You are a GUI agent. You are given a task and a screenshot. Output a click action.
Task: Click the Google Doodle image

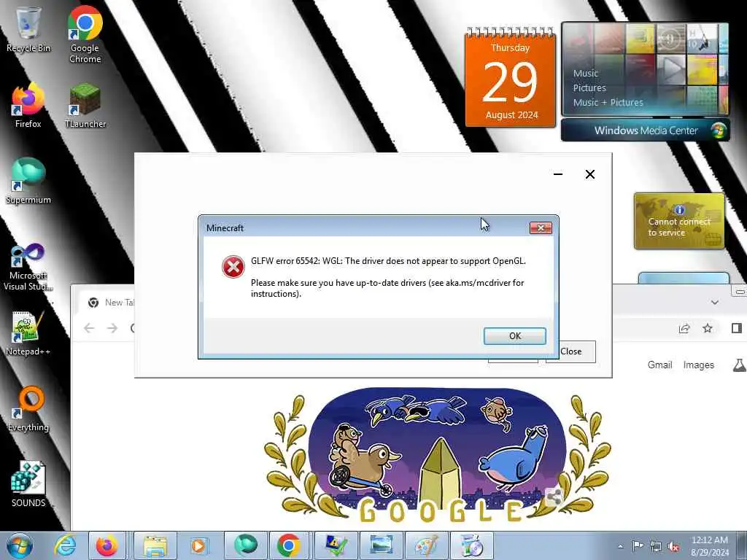(x=438, y=455)
